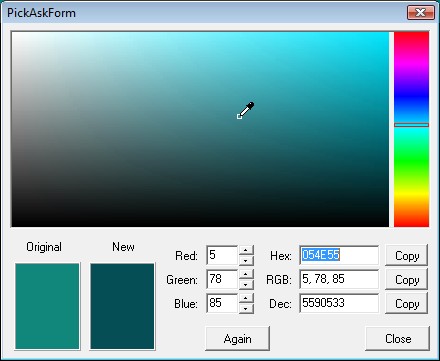
Task: Click the Blue value input field
Action: point(222,303)
